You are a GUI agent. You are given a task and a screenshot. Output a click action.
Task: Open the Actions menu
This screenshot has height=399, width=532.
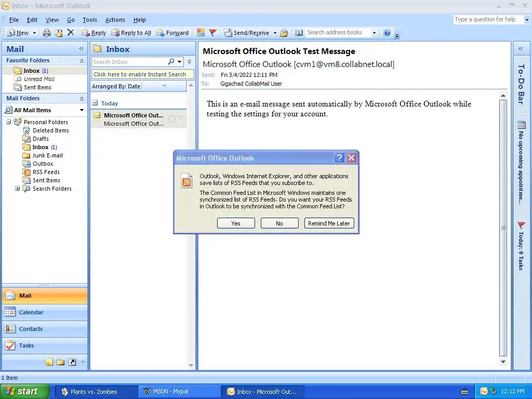tap(115, 20)
